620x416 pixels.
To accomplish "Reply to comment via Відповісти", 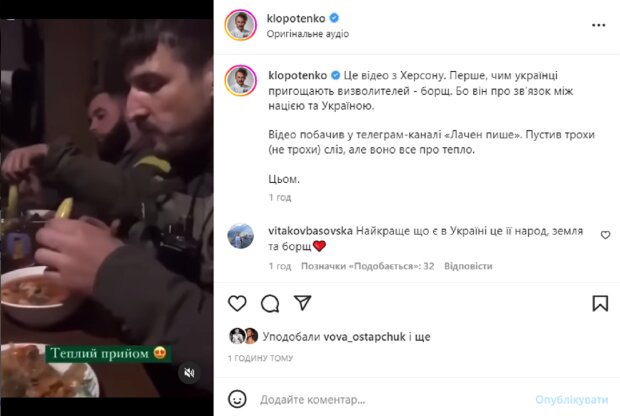I will click(468, 266).
